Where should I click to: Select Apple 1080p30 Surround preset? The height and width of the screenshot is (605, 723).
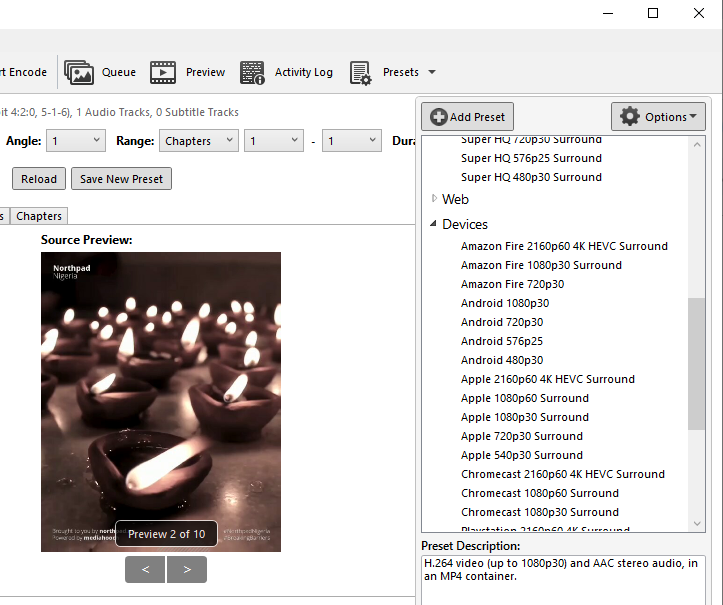(x=525, y=417)
